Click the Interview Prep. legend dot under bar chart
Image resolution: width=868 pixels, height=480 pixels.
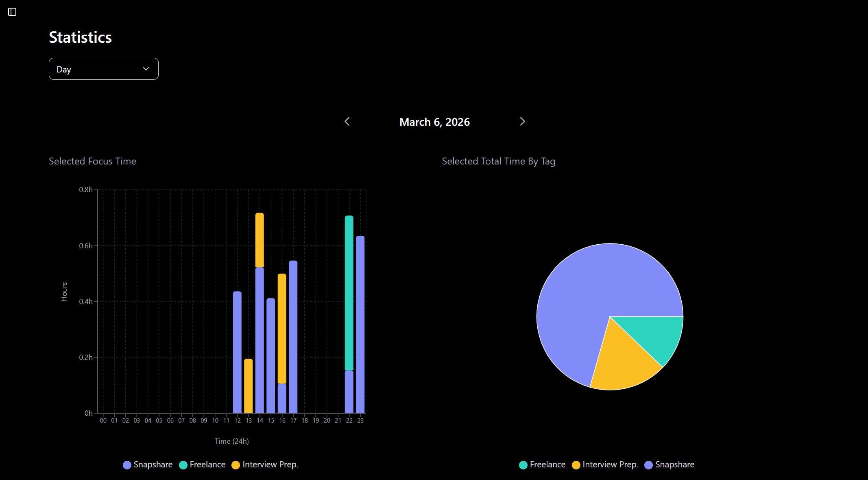[x=236, y=465]
